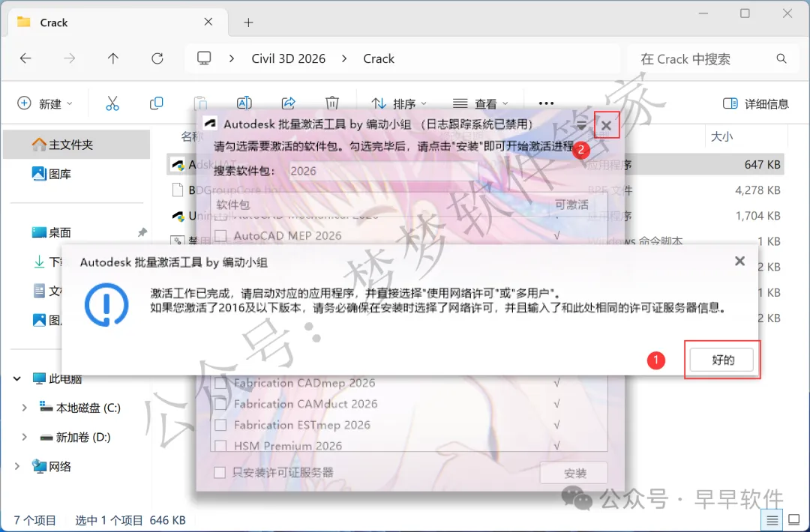Select 主文件夹 in the navigation pane

76,145
